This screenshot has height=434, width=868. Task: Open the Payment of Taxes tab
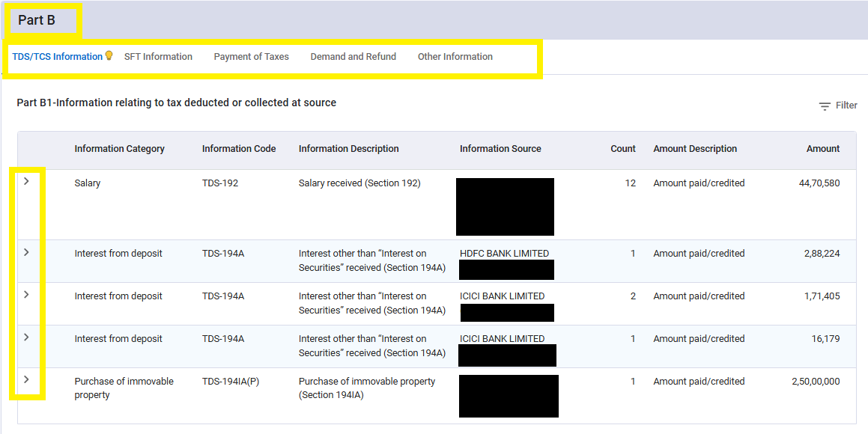click(252, 56)
